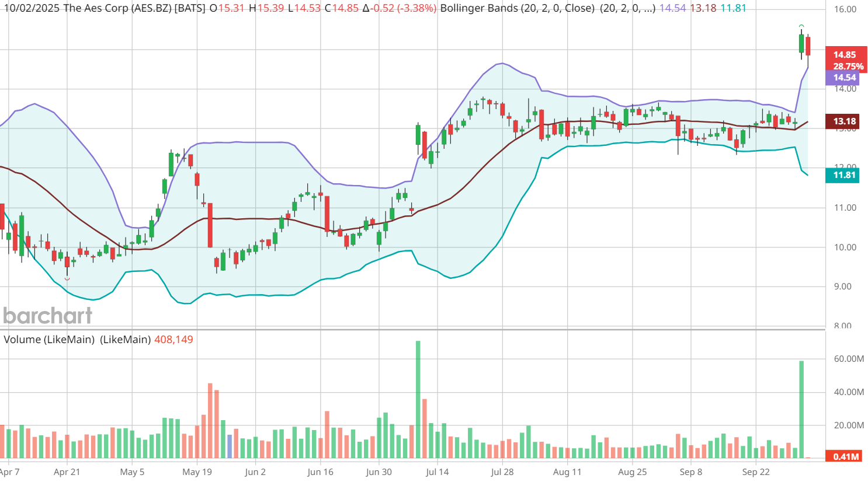The image size is (868, 482).
Task: Click the high value H15.39
Action: coord(266,8)
